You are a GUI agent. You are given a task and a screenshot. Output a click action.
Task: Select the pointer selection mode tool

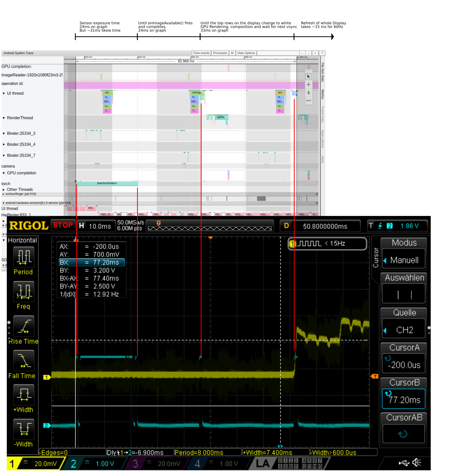pos(308,76)
